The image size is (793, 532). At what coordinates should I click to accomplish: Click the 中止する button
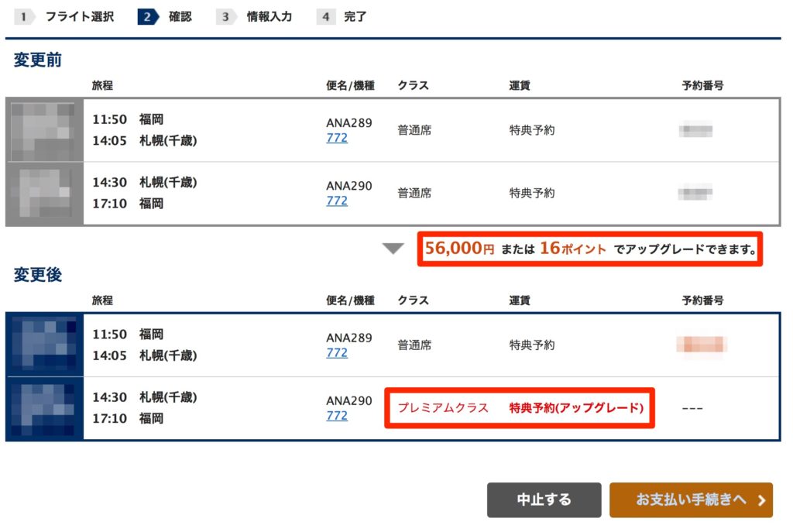[544, 500]
